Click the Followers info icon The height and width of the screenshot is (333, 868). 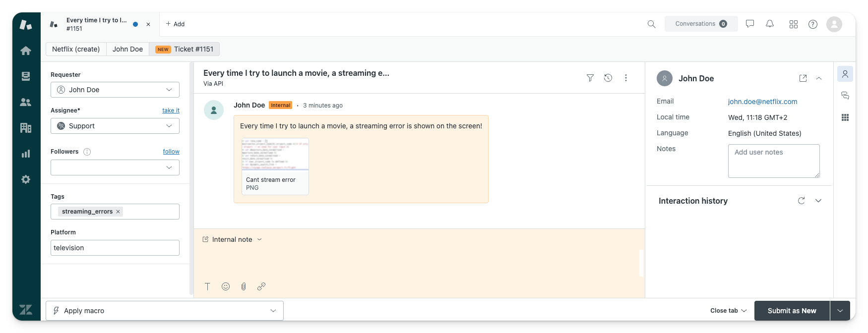[x=87, y=152]
